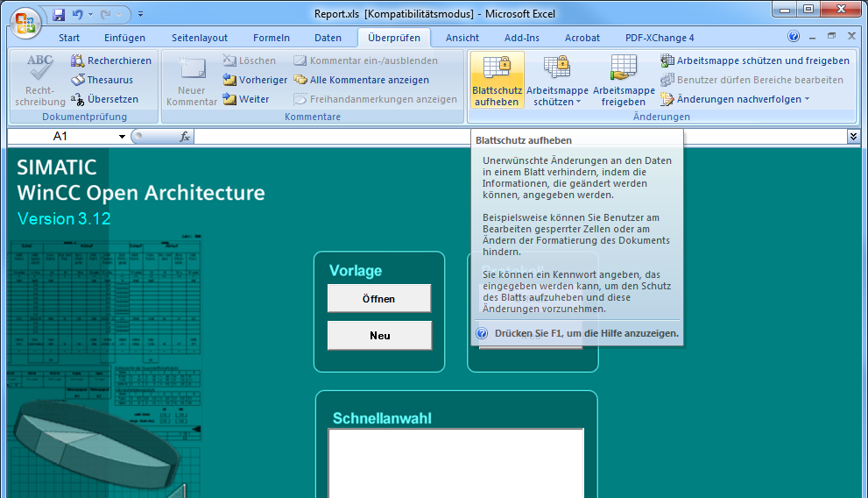Image resolution: width=868 pixels, height=498 pixels.
Task: Show all comments via Alle Kommentare anzeigen
Action: tap(362, 80)
